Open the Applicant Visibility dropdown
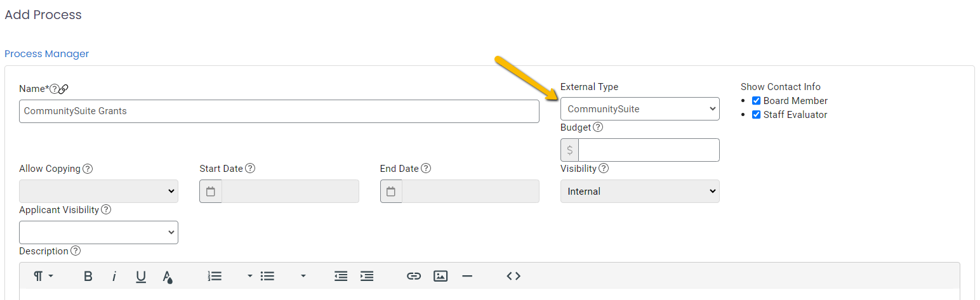 pyautogui.click(x=98, y=232)
